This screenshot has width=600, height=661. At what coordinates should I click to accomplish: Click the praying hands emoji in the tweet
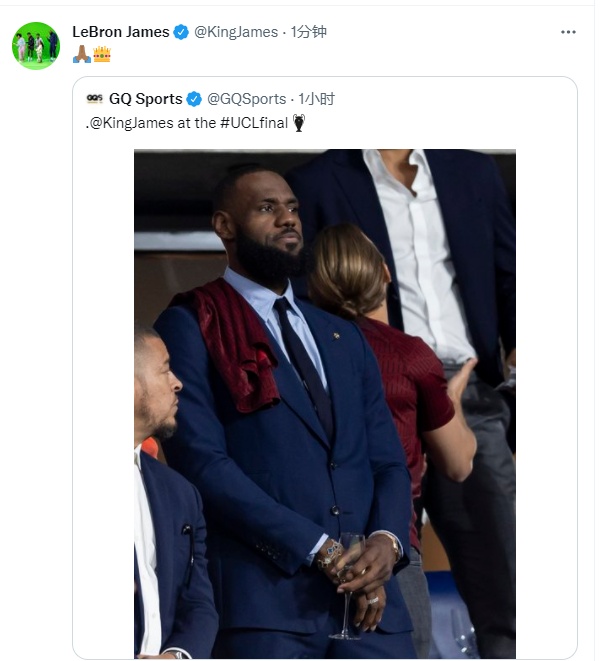pos(81,54)
